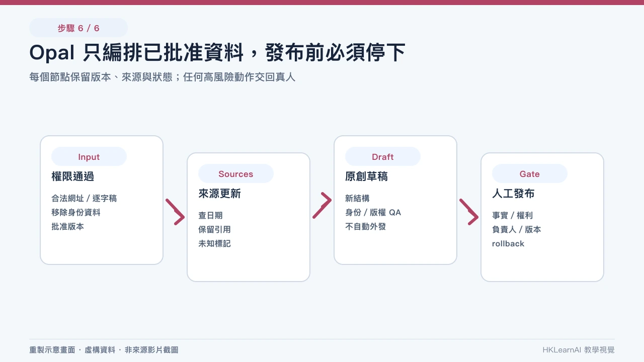The width and height of the screenshot is (644, 362).
Task: Click the 人工發布 card heading
Action: pos(513,194)
